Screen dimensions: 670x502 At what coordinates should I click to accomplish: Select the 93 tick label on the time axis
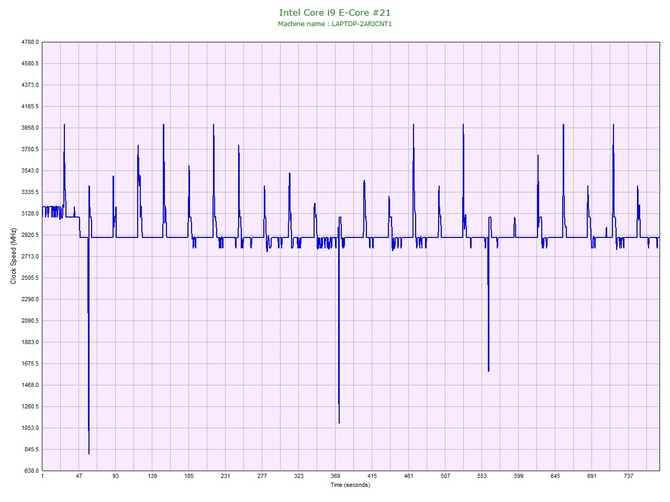click(x=115, y=476)
